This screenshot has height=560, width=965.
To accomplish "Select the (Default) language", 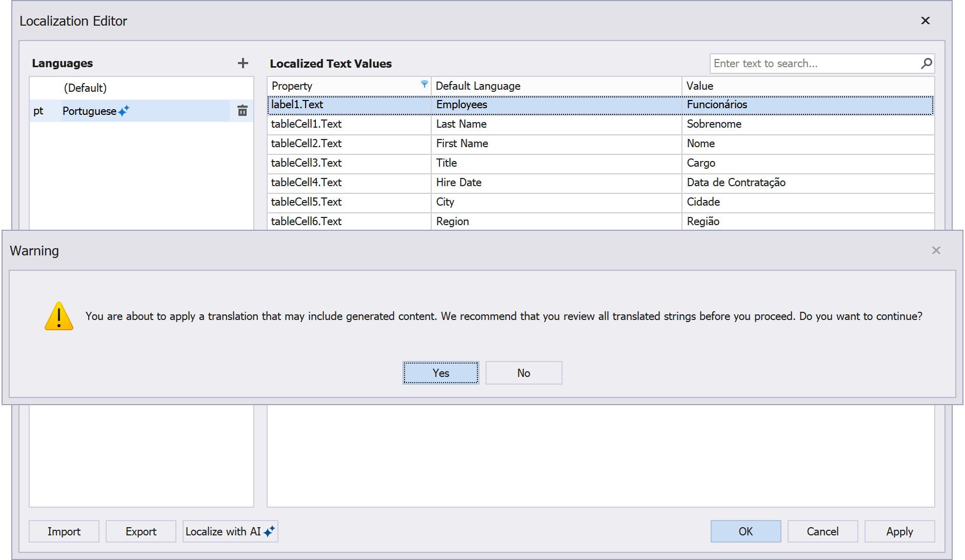I will [142, 88].
